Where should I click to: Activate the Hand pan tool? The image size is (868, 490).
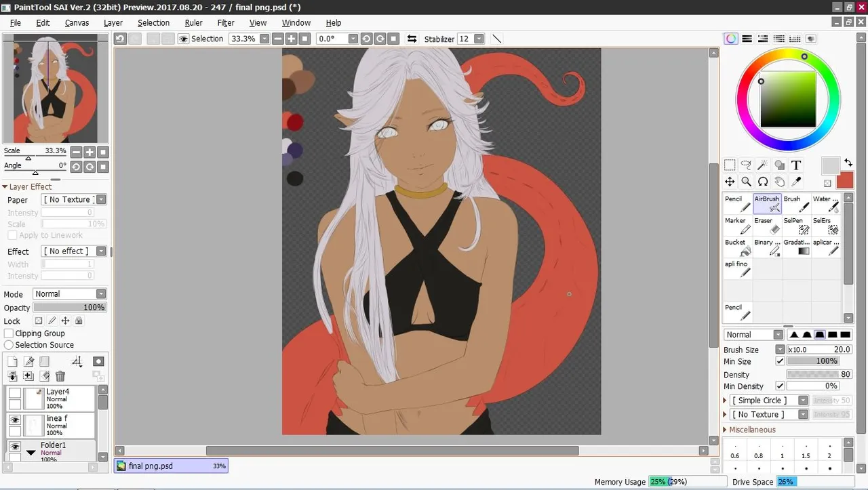pos(780,182)
